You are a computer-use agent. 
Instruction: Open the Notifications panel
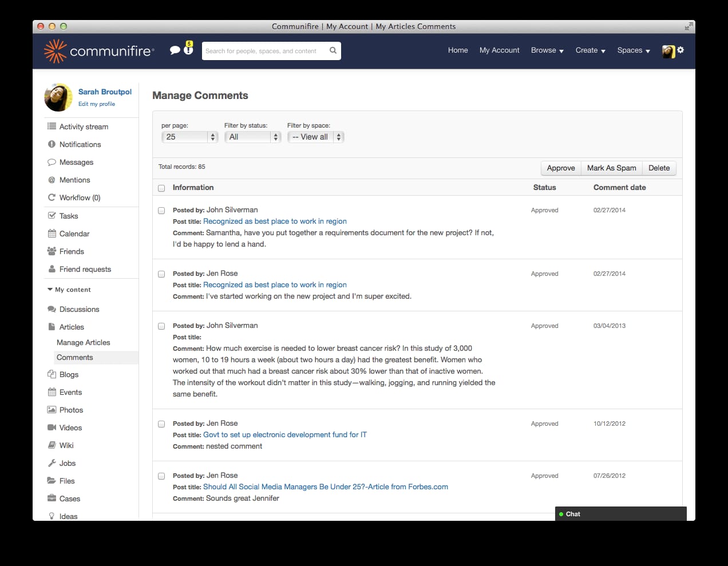[80, 144]
